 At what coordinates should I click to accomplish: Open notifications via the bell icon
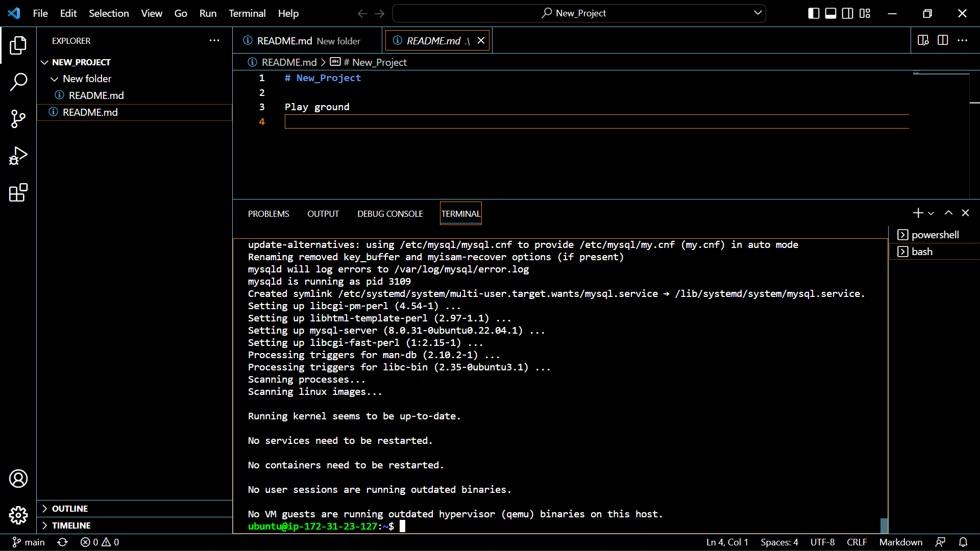(x=964, y=542)
